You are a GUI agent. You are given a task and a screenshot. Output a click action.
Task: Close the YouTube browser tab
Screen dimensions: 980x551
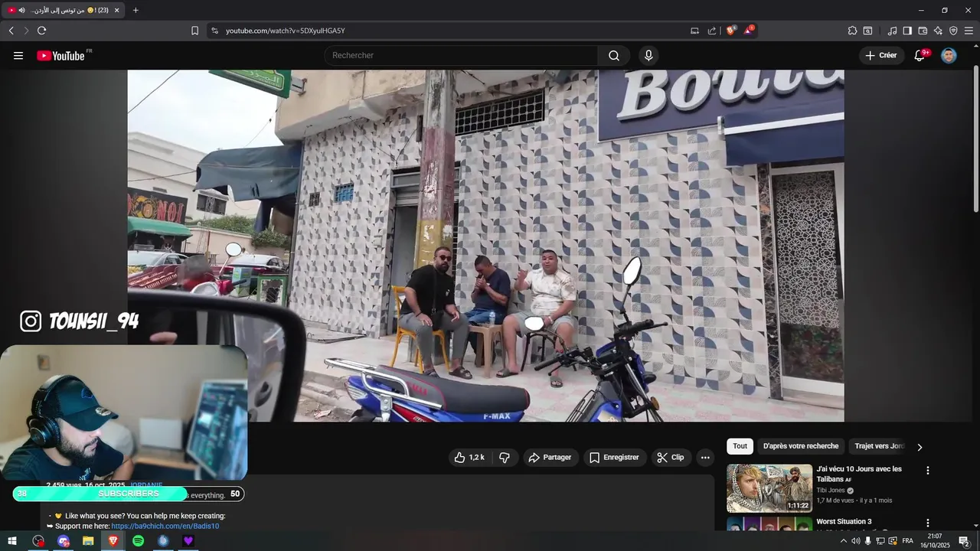116,10
